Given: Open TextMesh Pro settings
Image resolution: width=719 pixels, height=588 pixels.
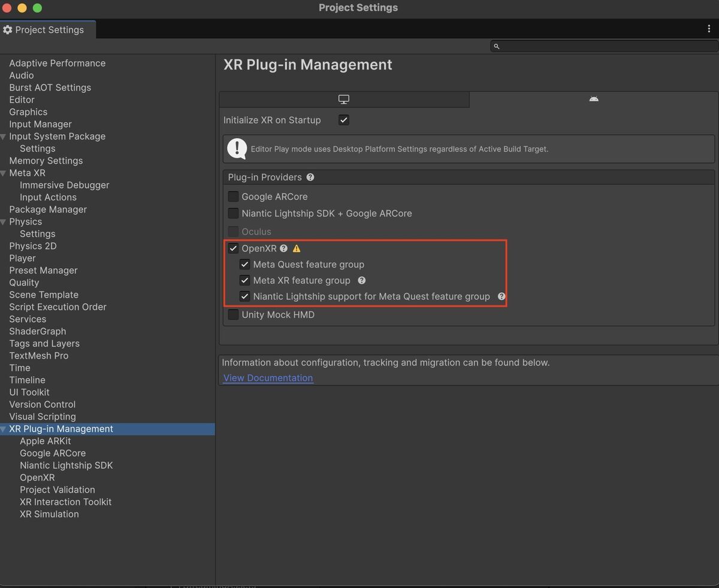Looking at the screenshot, I should [39, 356].
